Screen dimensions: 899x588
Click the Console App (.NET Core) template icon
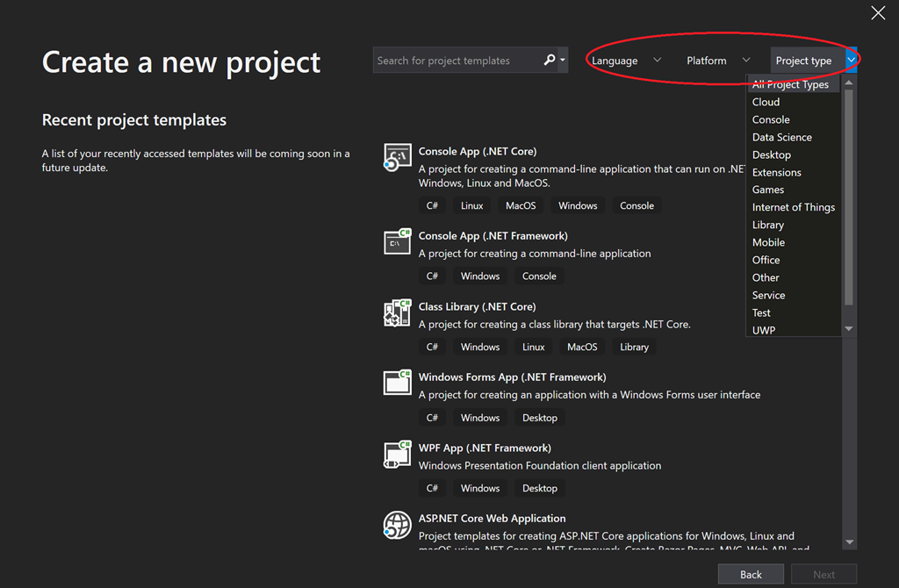398,157
